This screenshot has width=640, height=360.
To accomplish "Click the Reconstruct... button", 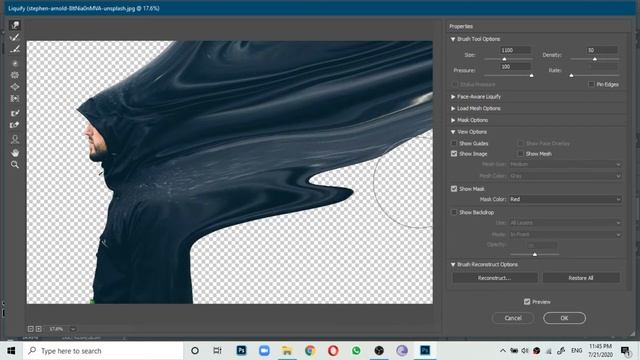I will (x=495, y=278).
